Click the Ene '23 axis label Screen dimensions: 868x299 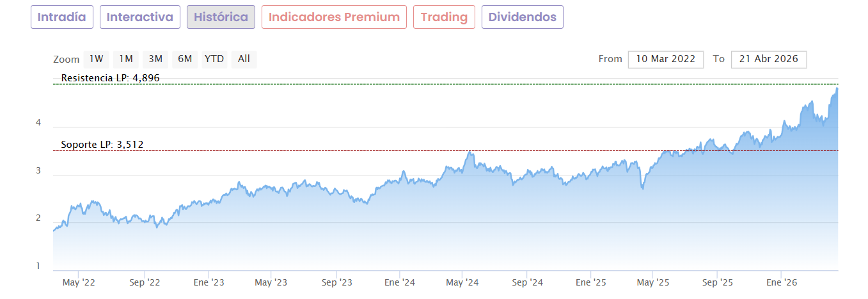(x=209, y=282)
